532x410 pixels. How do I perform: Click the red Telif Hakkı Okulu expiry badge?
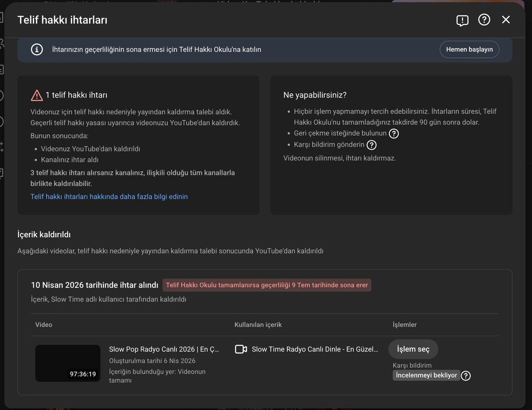tap(267, 285)
